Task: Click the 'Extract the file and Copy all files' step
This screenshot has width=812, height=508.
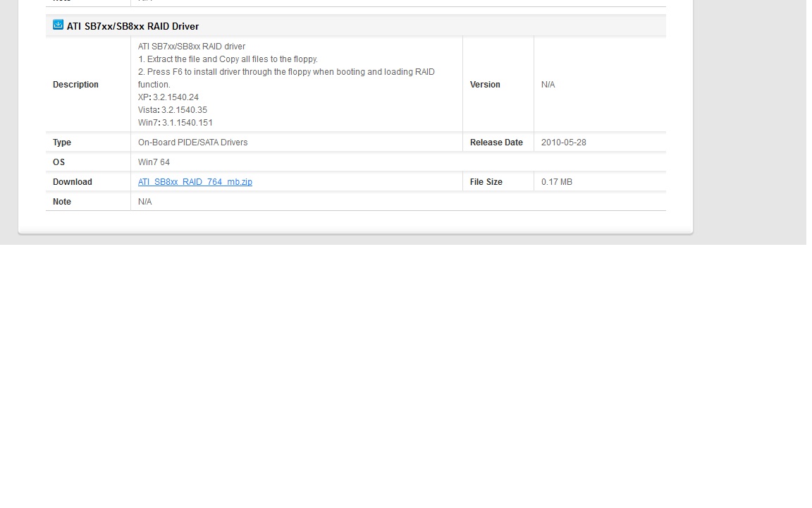Action: pyautogui.click(x=228, y=59)
